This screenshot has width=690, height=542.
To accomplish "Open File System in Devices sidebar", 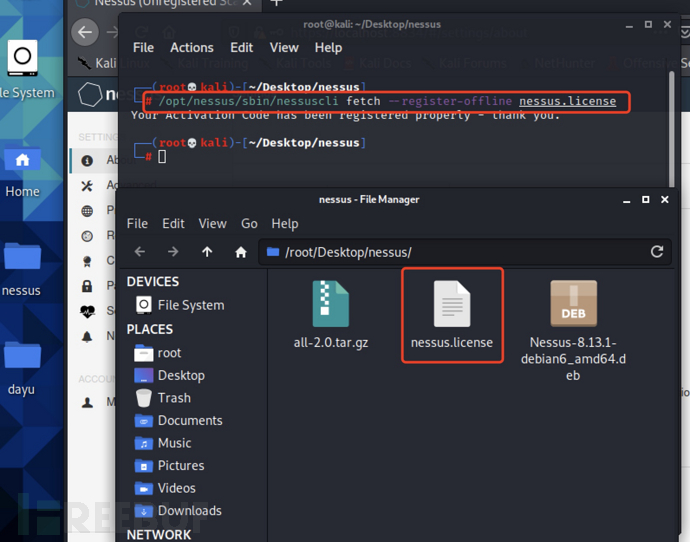I will (x=180, y=305).
